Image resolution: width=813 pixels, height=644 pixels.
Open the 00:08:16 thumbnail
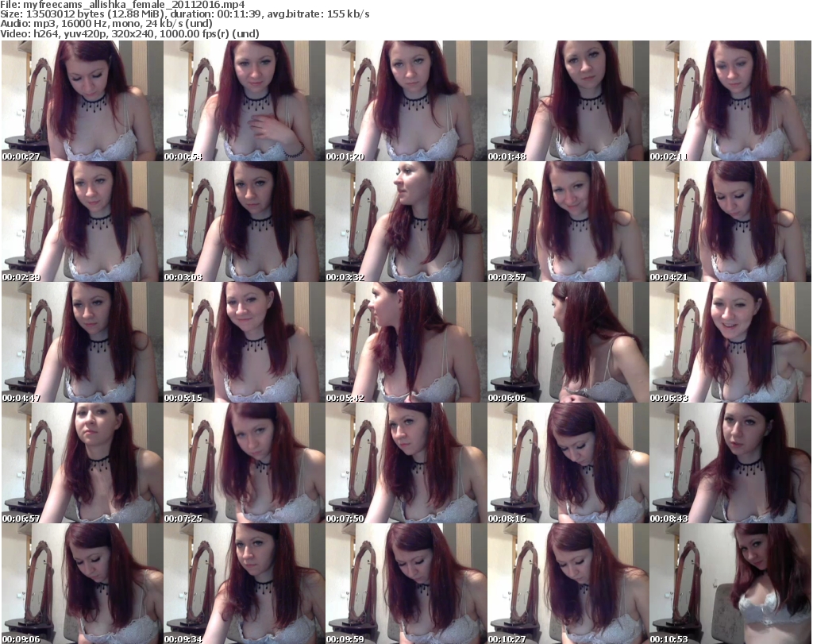(568, 463)
